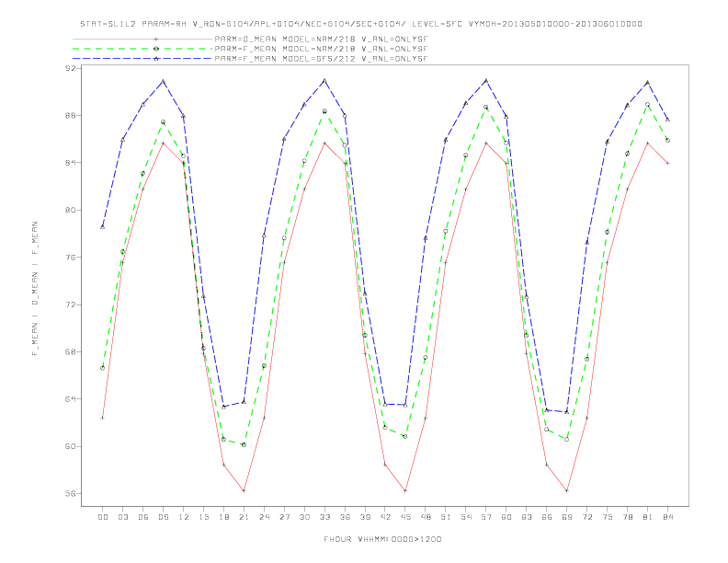Click x-axis forecast hour label 21
Image resolution: width=728 pixels, height=563 pixels.
(244, 517)
